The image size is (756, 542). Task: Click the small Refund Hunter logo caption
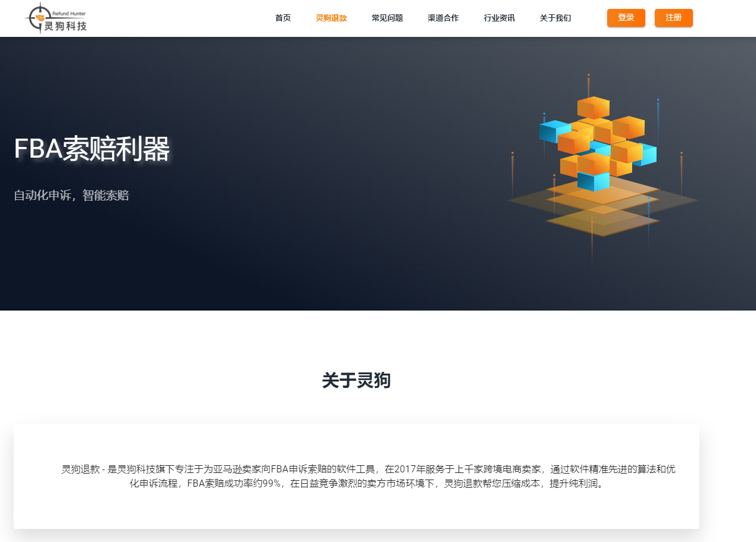click(x=69, y=12)
